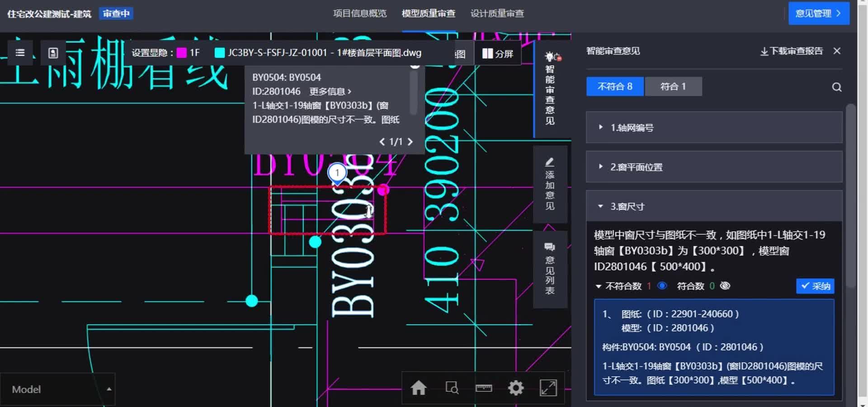Close the 智能审查意见 panel

click(x=837, y=51)
